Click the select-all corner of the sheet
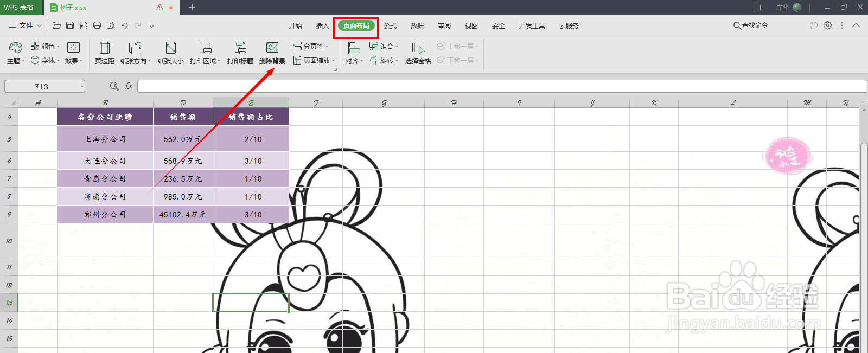This screenshot has width=868, height=353. point(9,102)
